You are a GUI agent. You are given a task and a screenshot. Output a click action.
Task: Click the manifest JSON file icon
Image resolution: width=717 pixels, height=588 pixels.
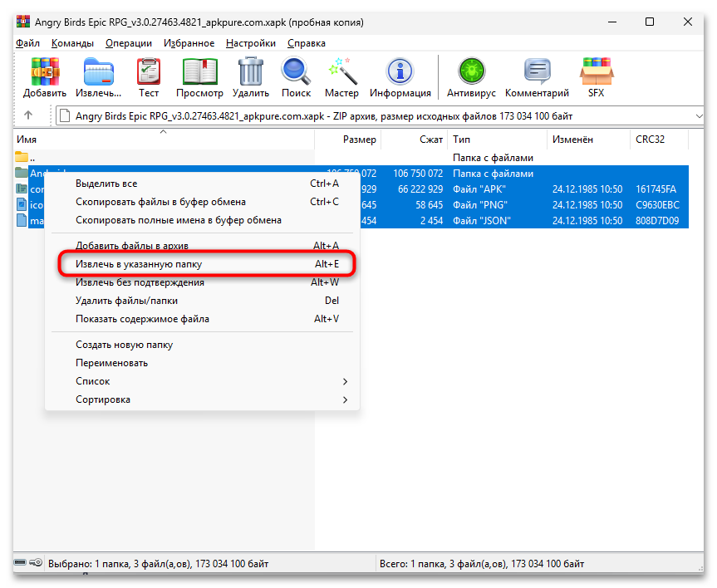22,220
